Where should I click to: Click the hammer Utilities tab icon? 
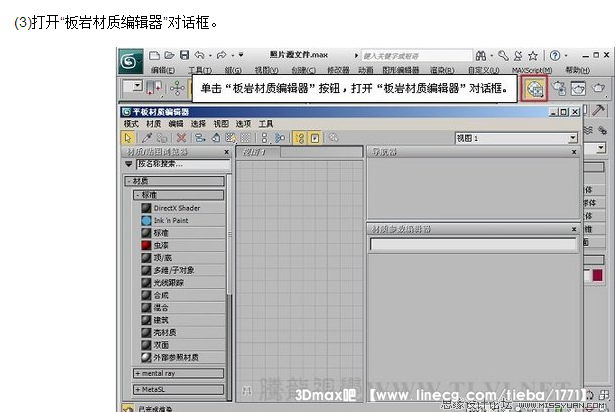click(x=598, y=110)
